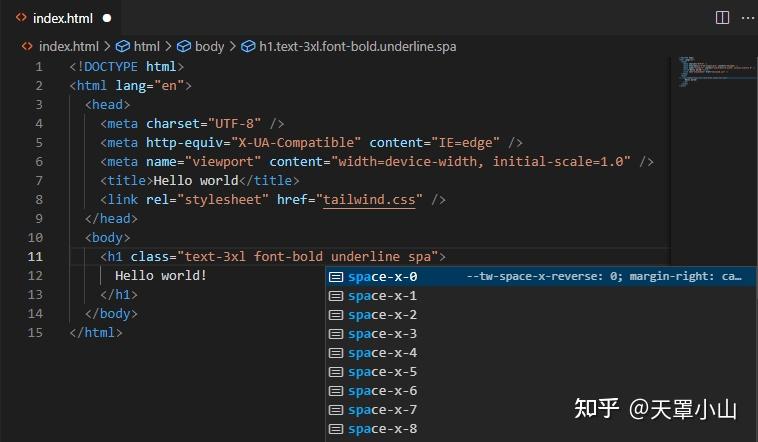This screenshot has width=758, height=442.
Task: Click line number 8 in the gutter
Action: [x=39, y=199]
